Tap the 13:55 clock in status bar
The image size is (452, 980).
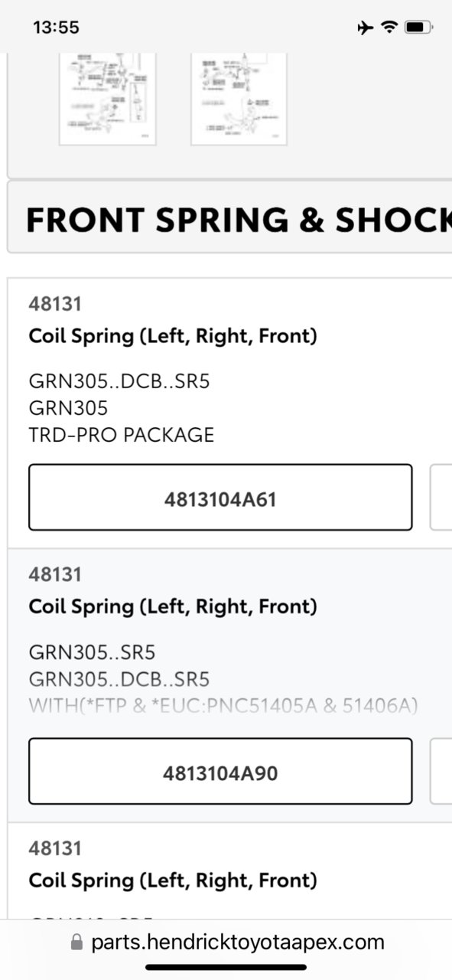56,28
